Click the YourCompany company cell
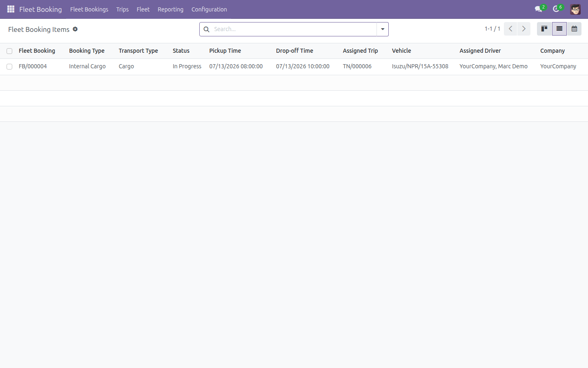588x368 pixels. (x=558, y=66)
